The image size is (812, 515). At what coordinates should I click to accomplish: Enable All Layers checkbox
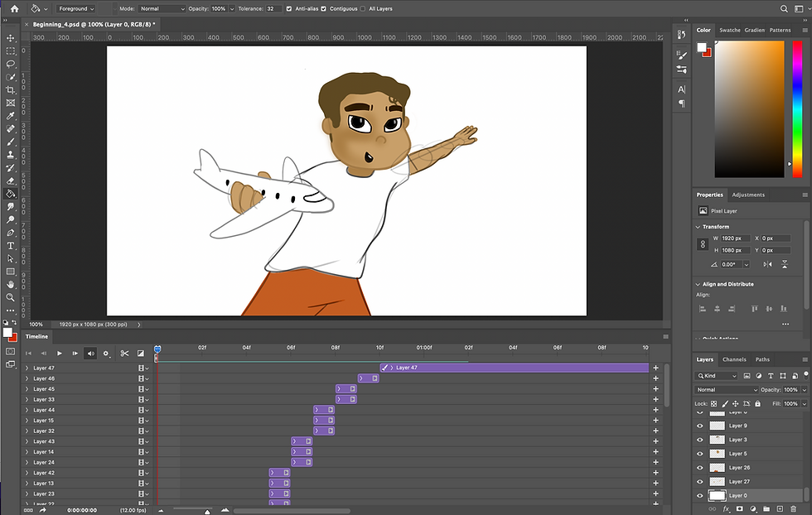tap(363, 9)
